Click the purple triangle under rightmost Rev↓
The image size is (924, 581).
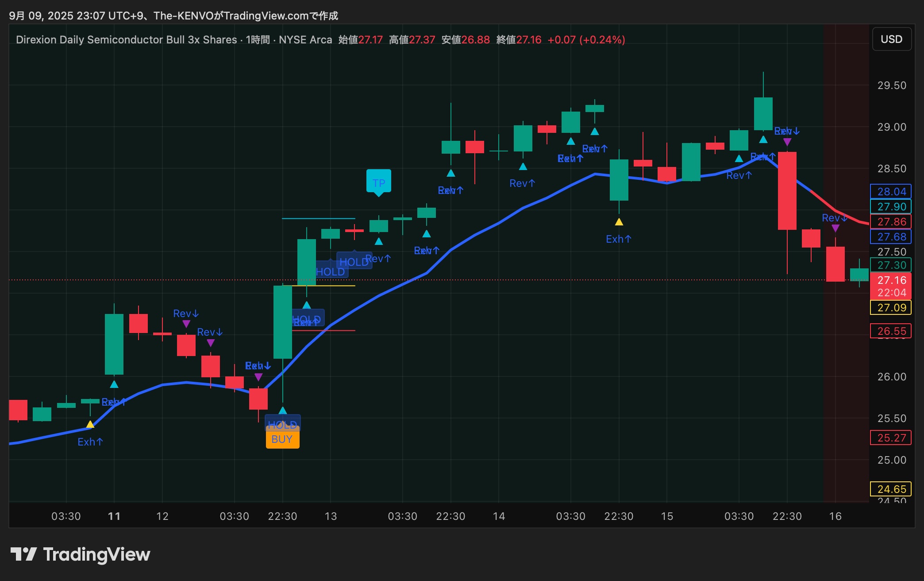[835, 229]
